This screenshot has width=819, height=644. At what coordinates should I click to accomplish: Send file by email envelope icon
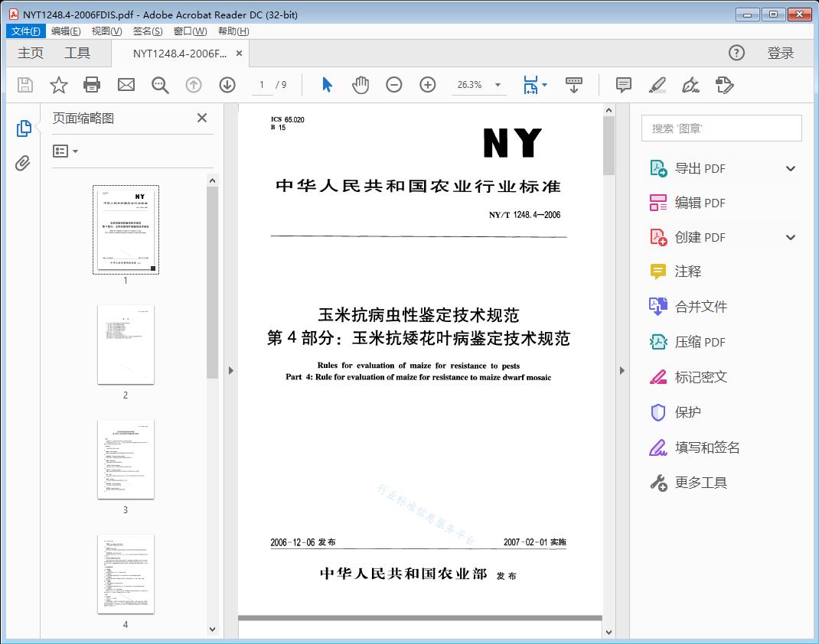pos(126,85)
